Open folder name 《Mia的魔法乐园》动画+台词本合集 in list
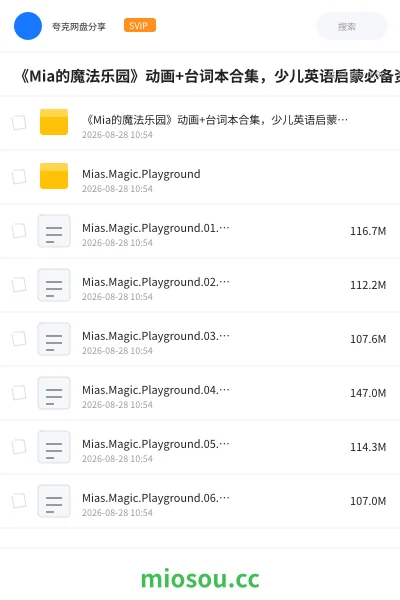This screenshot has width=400, height=600. [x=215, y=120]
